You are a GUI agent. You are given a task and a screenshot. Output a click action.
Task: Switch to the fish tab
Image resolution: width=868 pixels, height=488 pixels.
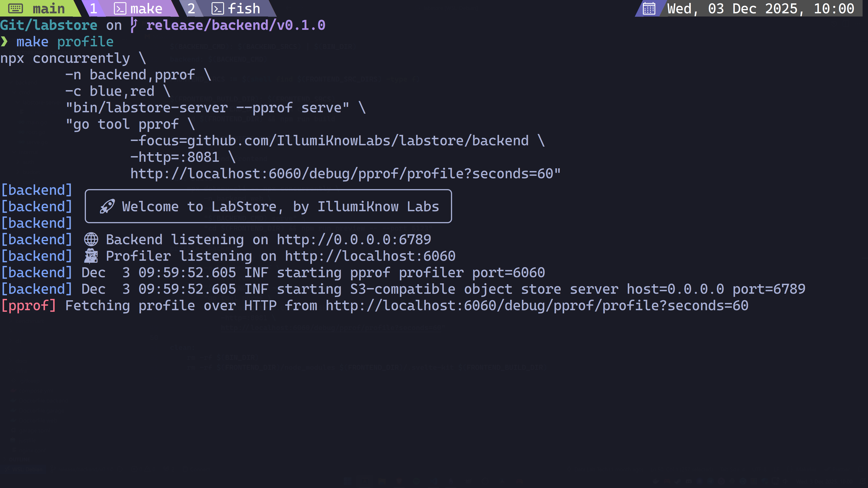tap(244, 8)
